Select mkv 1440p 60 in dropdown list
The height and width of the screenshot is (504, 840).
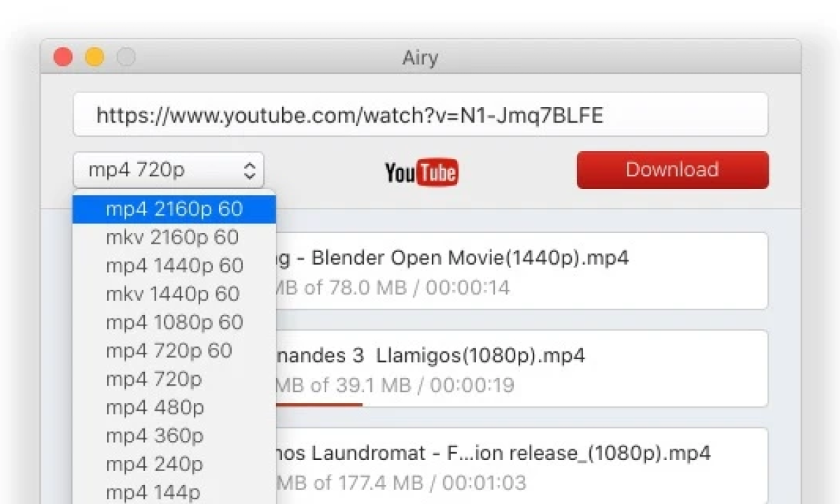click(174, 294)
